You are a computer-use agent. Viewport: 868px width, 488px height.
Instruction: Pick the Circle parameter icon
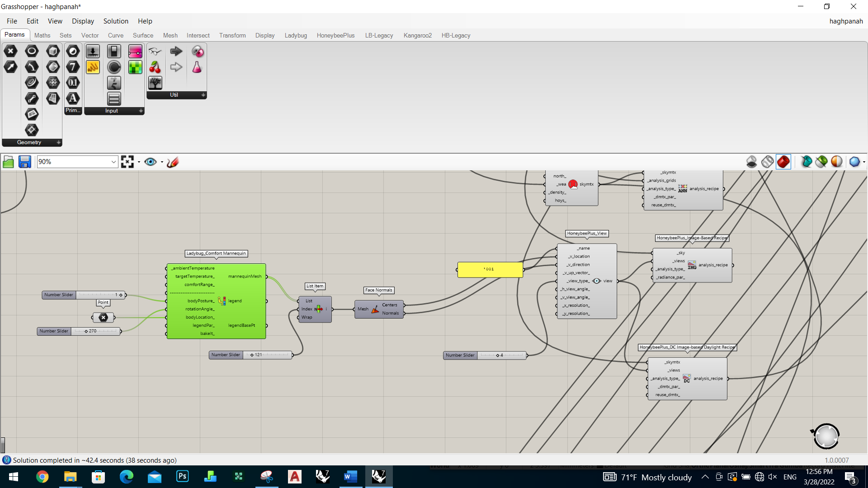tap(32, 52)
